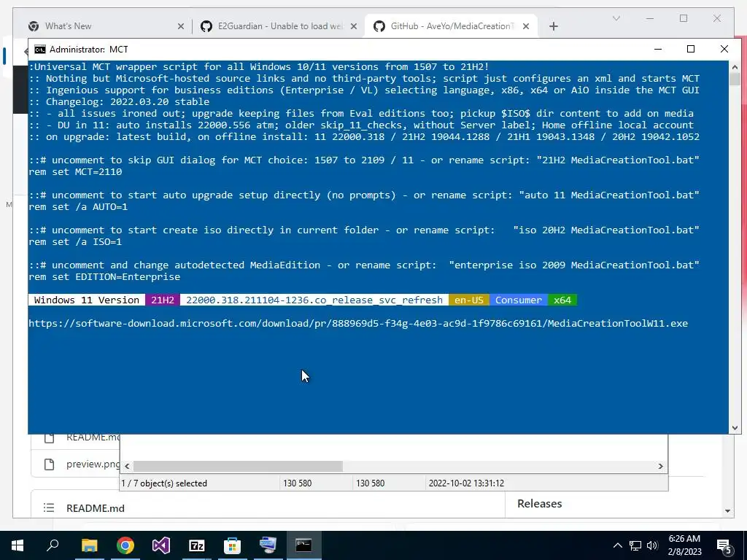The width and height of the screenshot is (747, 560).
Task: Open the computer monitor app on taskbar
Action: (268, 545)
